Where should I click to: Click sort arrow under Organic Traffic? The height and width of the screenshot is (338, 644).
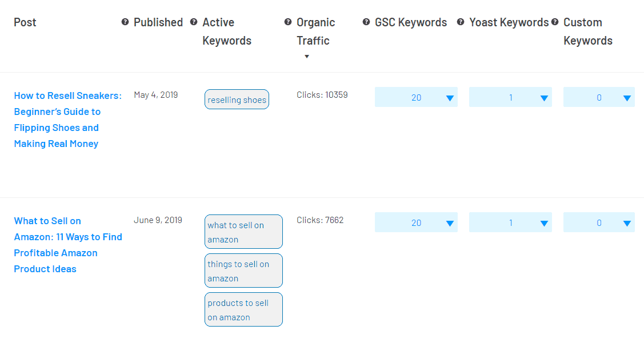(306, 56)
